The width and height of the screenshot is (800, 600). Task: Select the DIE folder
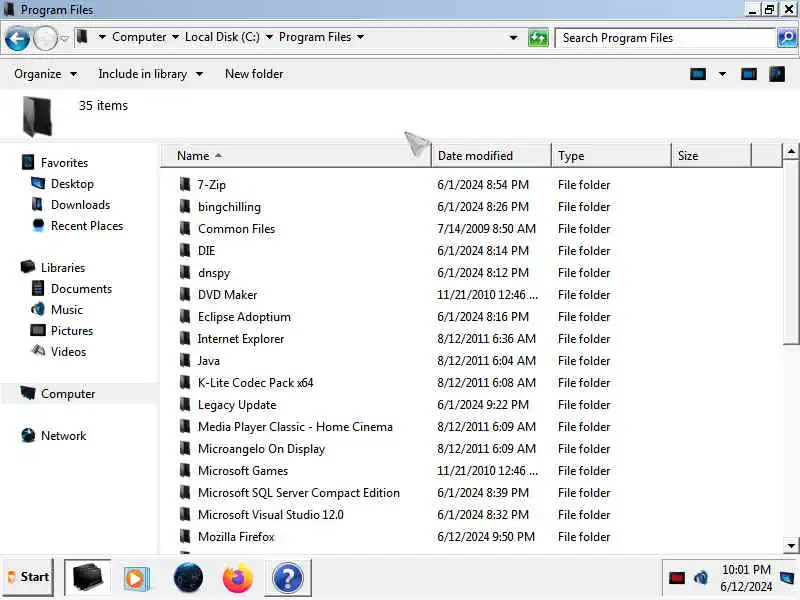(x=206, y=251)
